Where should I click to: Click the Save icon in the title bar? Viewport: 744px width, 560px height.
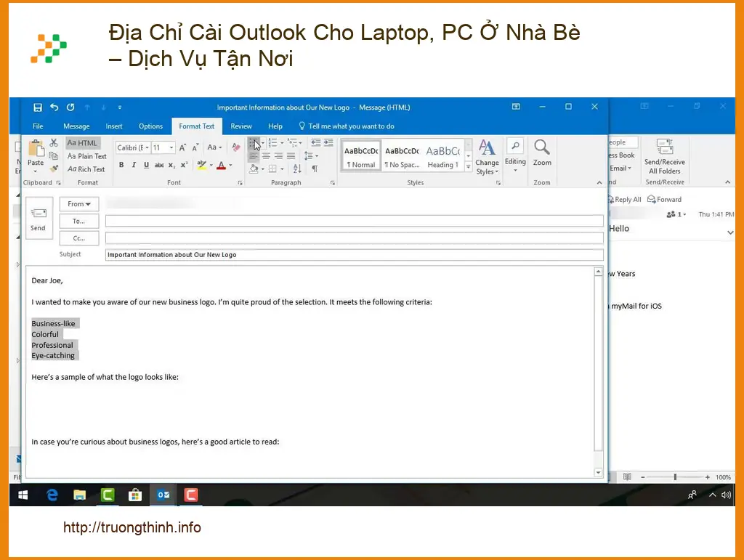(x=38, y=107)
